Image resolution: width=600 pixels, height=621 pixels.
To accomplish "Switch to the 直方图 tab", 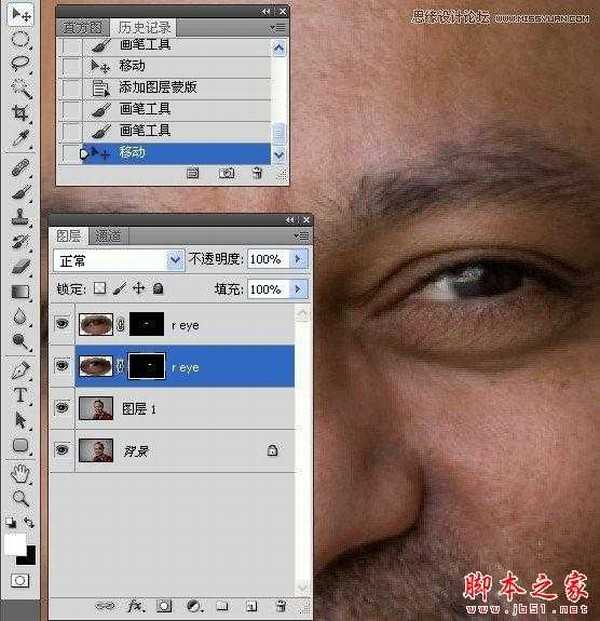I will click(83, 28).
